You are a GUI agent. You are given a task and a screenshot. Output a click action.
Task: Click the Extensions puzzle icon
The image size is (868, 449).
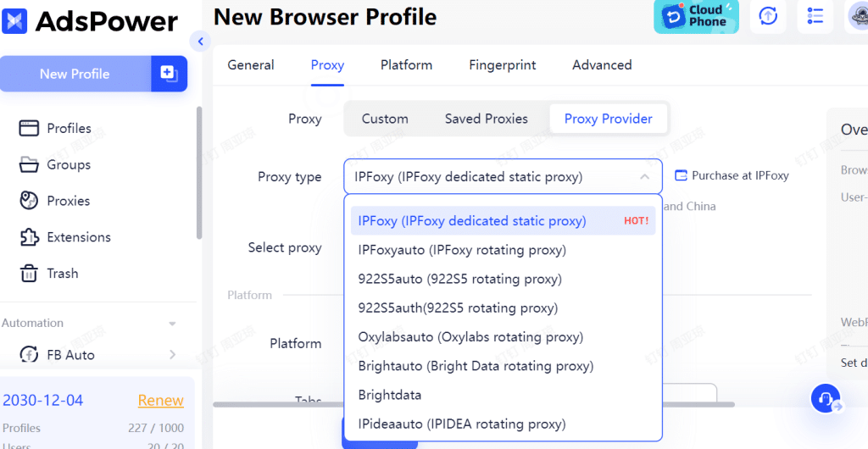(x=29, y=237)
